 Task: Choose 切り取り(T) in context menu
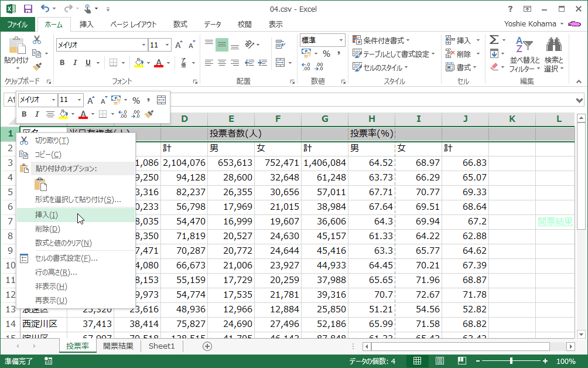[x=76, y=140]
